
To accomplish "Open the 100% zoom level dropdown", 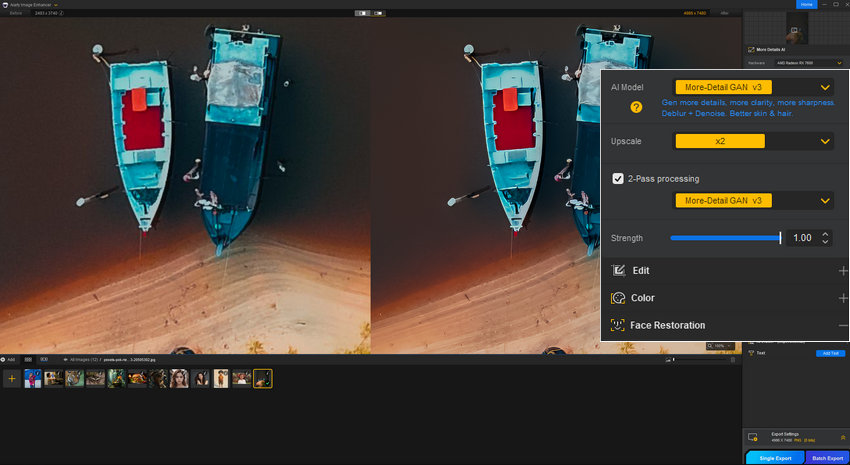I will pos(720,346).
